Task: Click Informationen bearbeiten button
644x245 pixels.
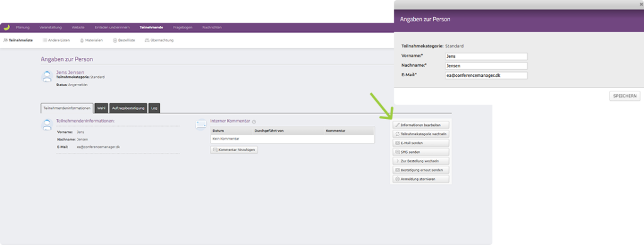Action: (x=421, y=125)
